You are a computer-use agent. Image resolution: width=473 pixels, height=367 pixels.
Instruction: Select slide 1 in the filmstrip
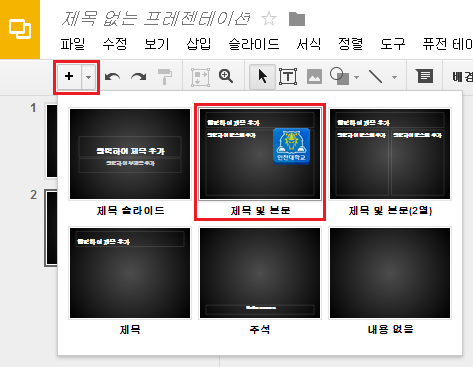[x=51, y=141]
